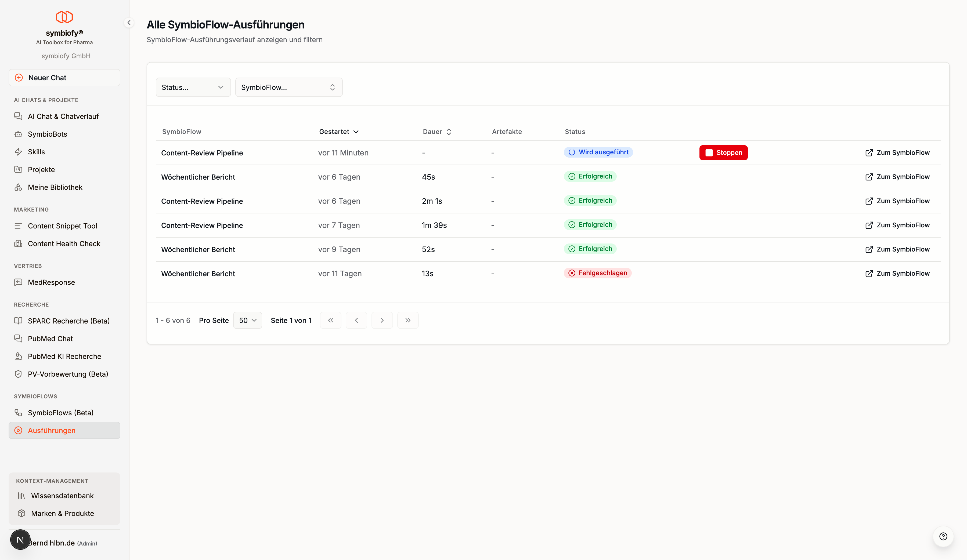Open AI Chat & Chatverlauf menu item
The height and width of the screenshot is (560, 967).
[x=64, y=116]
